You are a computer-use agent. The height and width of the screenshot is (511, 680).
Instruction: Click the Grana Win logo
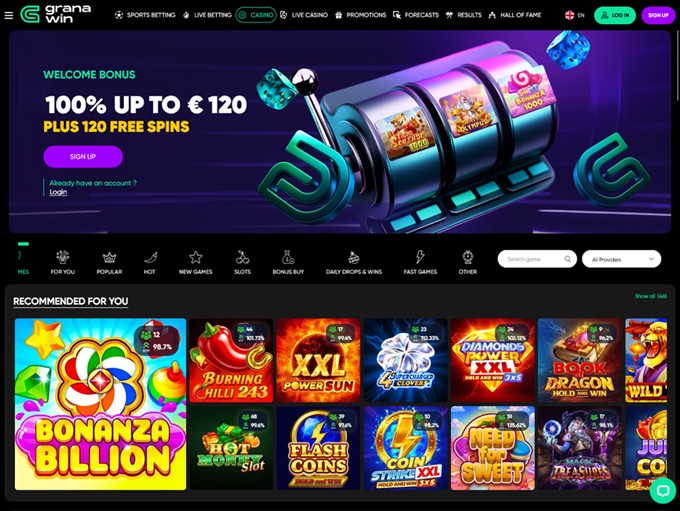[x=56, y=14]
